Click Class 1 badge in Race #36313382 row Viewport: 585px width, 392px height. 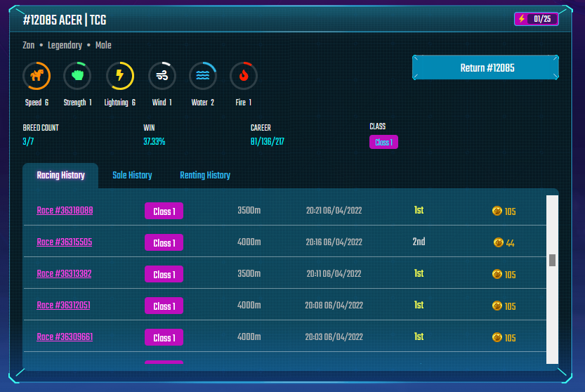click(164, 275)
